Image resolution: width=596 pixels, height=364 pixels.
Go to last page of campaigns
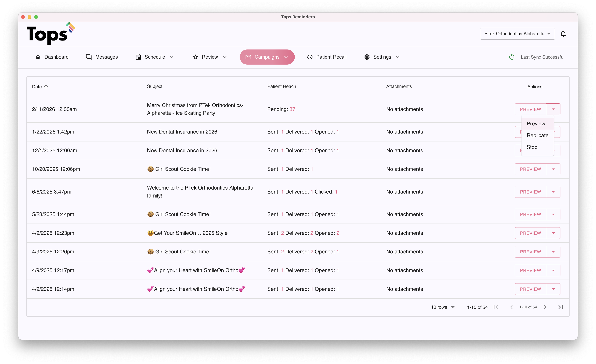(x=560, y=307)
